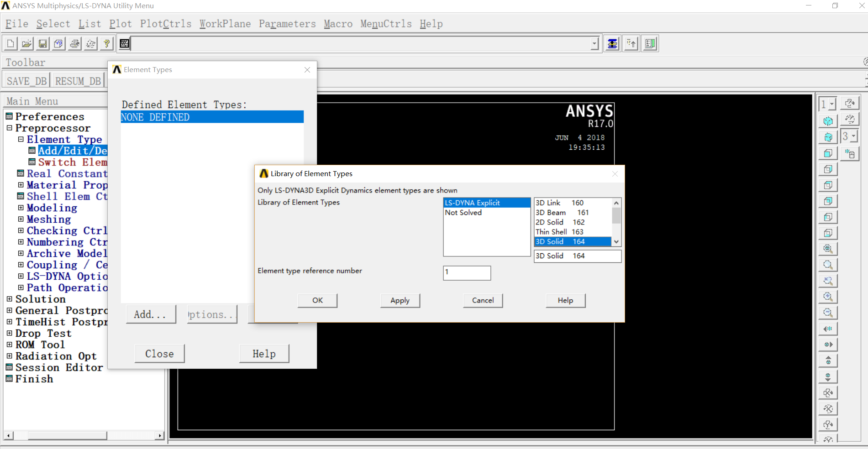Click the Image Capture printer icon
This screenshot has width=868, height=449.
(74, 44)
